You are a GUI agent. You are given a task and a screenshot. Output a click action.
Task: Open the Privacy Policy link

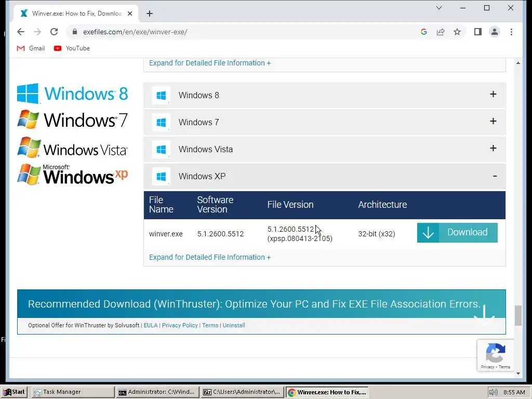180,325
